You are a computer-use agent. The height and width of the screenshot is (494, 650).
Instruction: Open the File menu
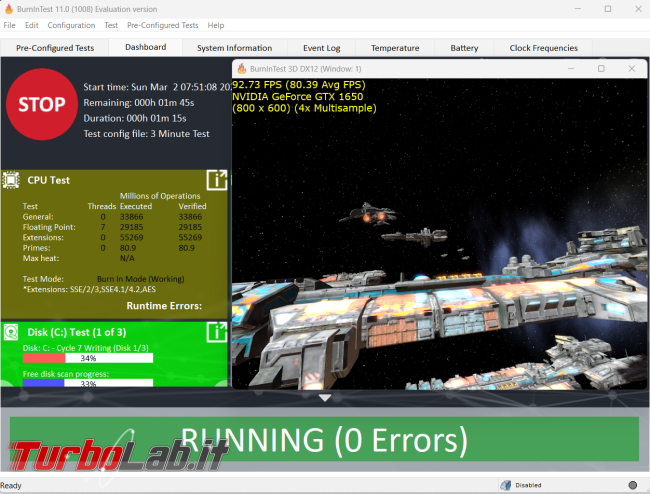9,25
